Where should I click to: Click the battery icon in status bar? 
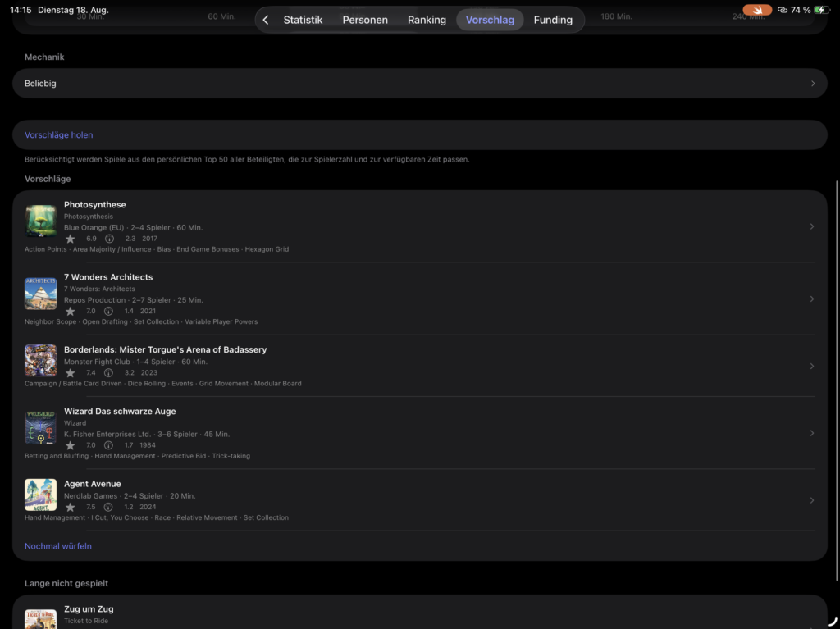pos(820,10)
